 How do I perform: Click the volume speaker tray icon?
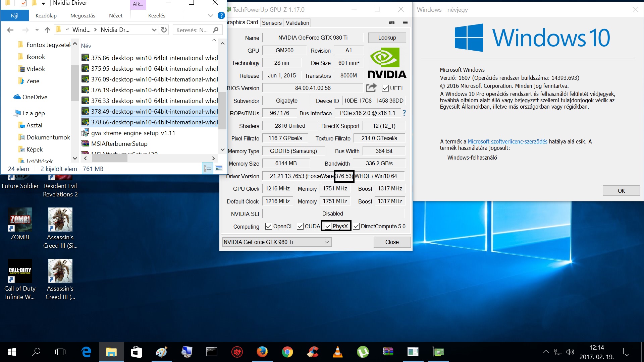tap(570, 352)
